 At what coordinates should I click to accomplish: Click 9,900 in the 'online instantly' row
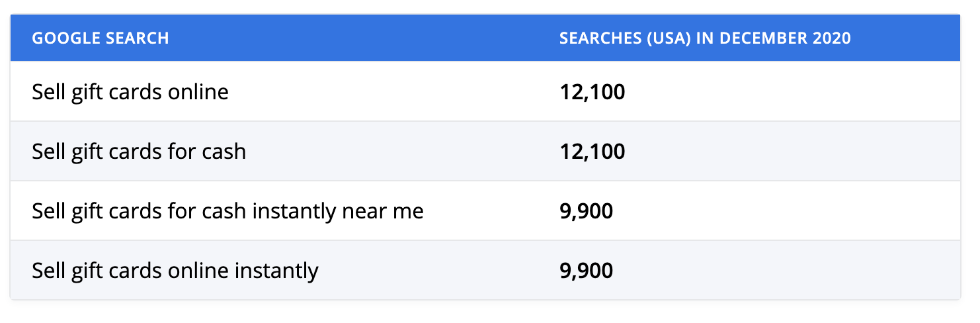[x=586, y=271]
